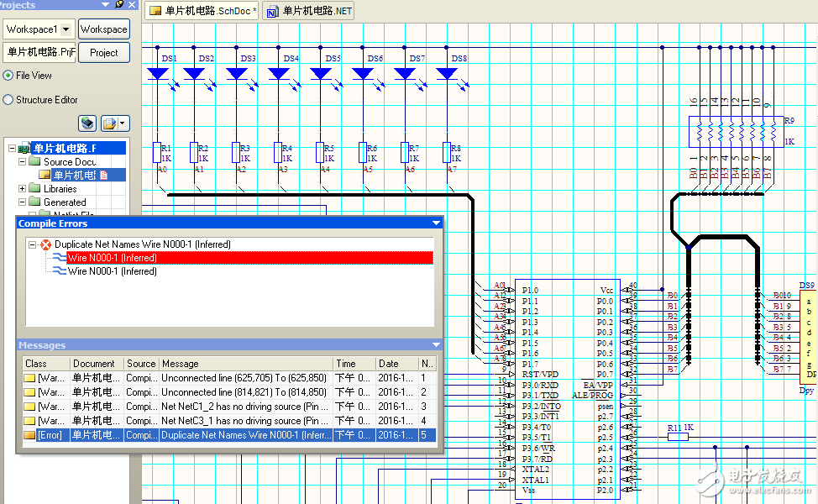Click the pin icon on Projects panel
The image size is (818, 504).
119,5
